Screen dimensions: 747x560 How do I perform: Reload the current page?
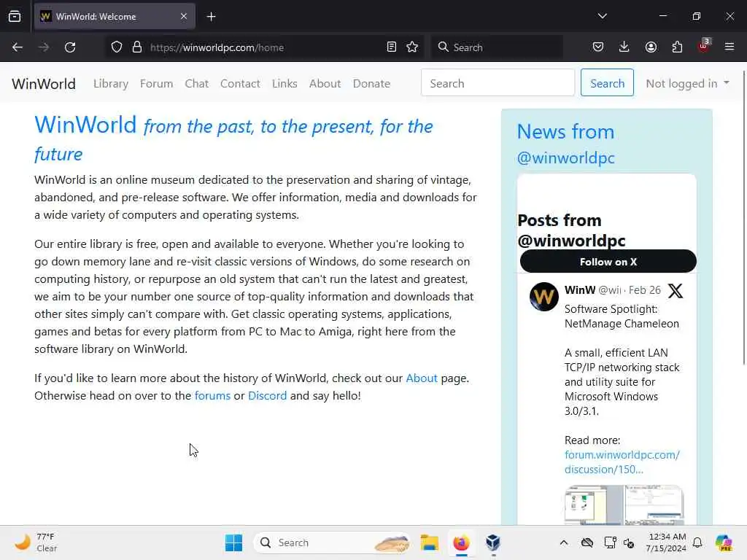[x=70, y=47]
